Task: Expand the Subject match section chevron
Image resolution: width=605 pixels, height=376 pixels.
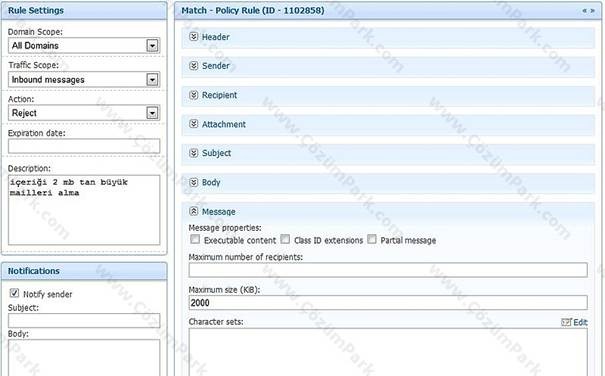Action: (194, 153)
